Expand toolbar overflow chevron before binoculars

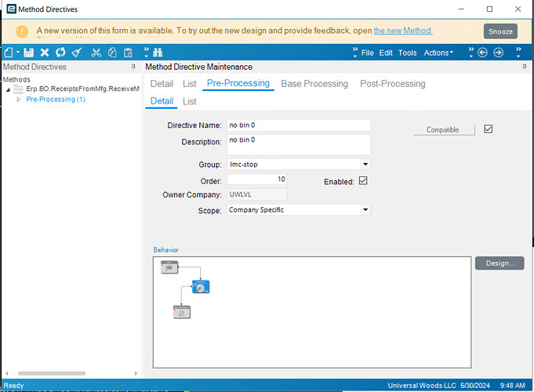pyautogui.click(x=147, y=53)
